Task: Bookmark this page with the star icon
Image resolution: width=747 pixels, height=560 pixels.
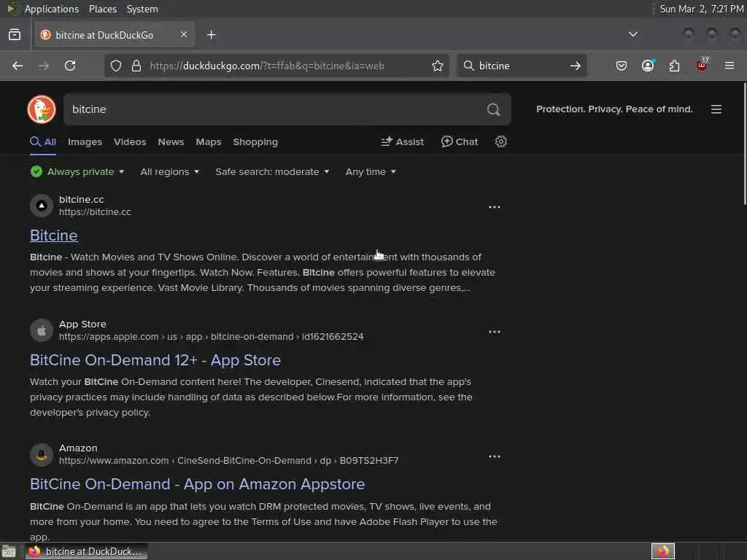Action: pos(438,66)
